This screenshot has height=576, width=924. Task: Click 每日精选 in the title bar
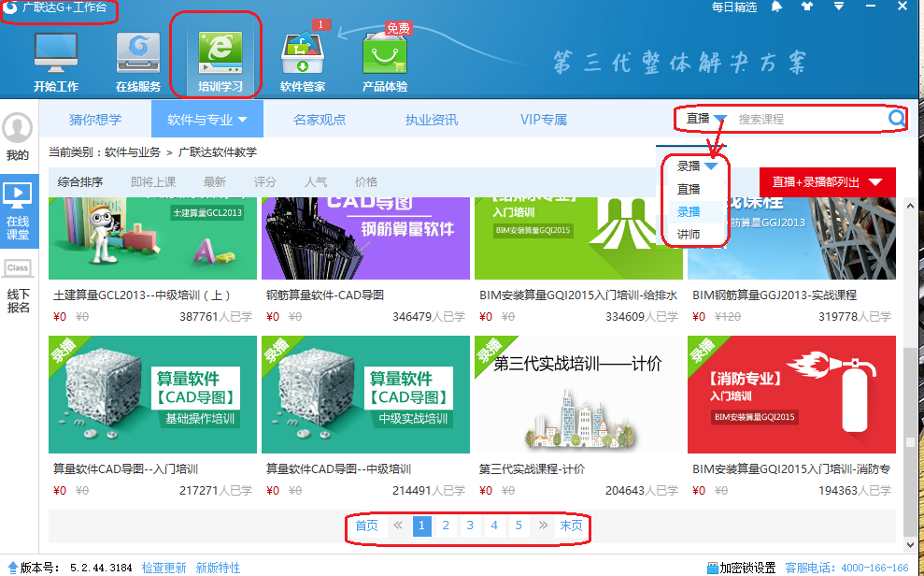pyautogui.click(x=733, y=7)
